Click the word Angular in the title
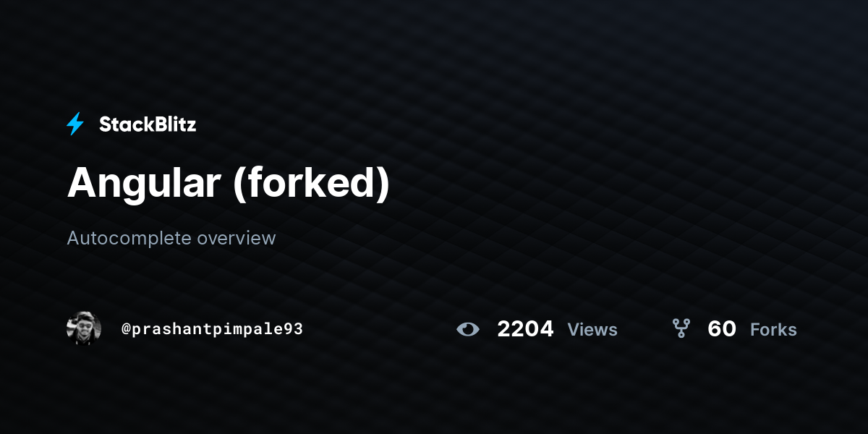Viewport: 868px width, 434px height. click(144, 184)
